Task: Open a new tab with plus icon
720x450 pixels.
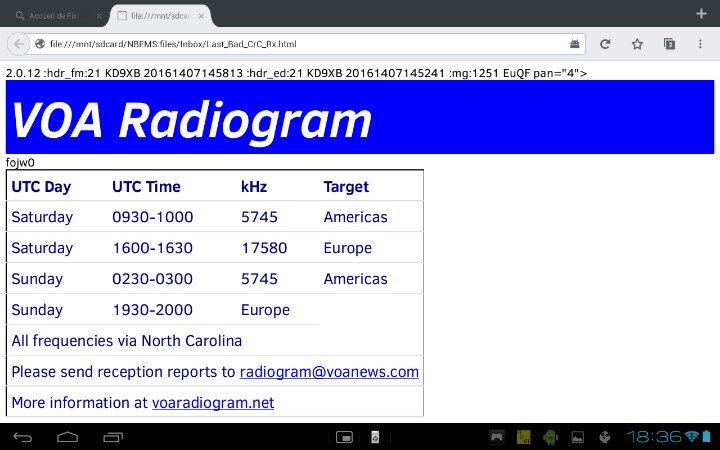Action: (x=701, y=14)
